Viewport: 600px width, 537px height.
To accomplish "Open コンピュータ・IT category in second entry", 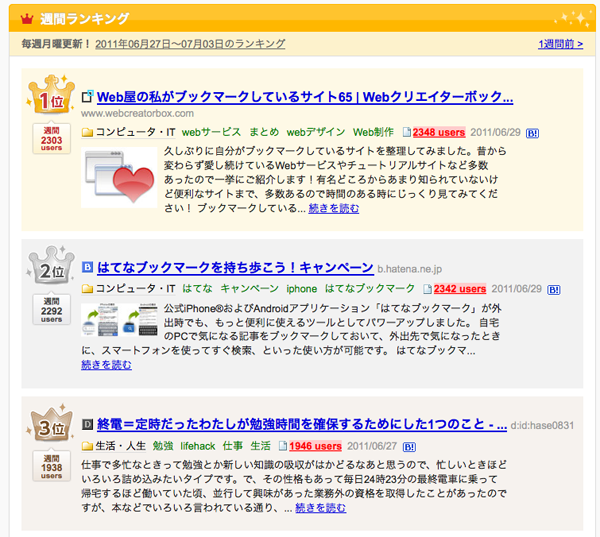I will [135, 289].
